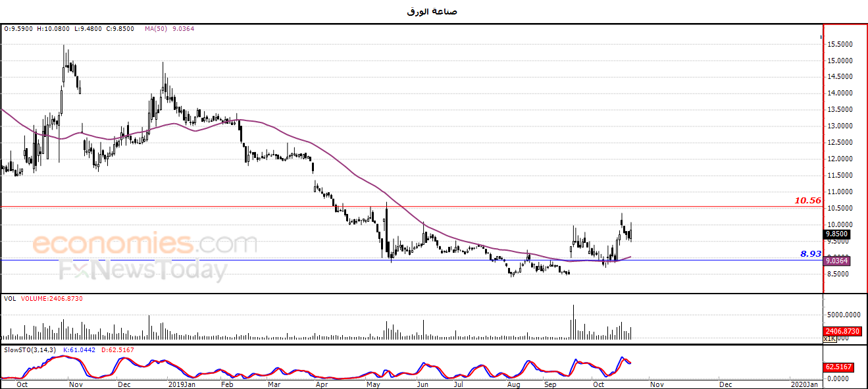This screenshot has width=868, height=389.
Task: Click the 2019Jan label on the time axis
Action: pyautogui.click(x=182, y=383)
